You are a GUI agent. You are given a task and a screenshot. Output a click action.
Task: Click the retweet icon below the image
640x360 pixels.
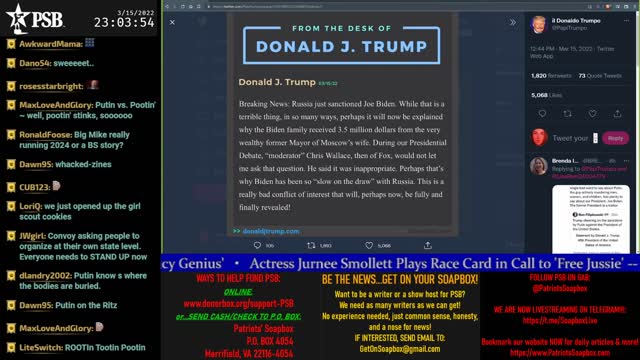311,245
